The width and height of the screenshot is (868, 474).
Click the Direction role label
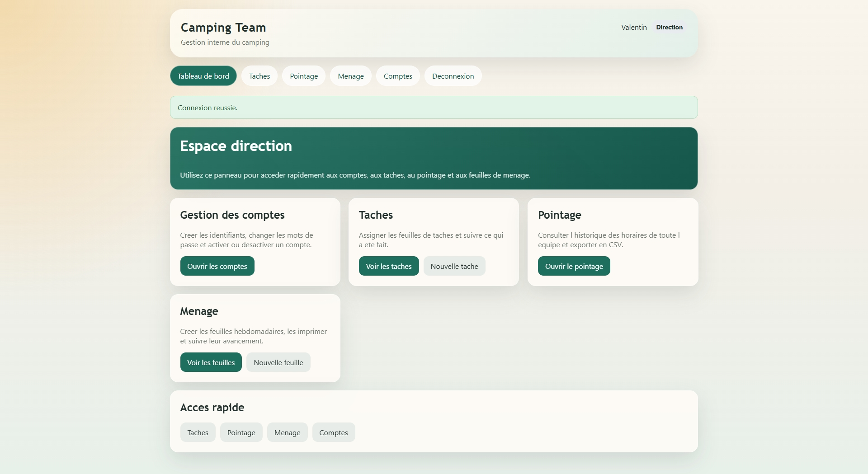(x=669, y=27)
